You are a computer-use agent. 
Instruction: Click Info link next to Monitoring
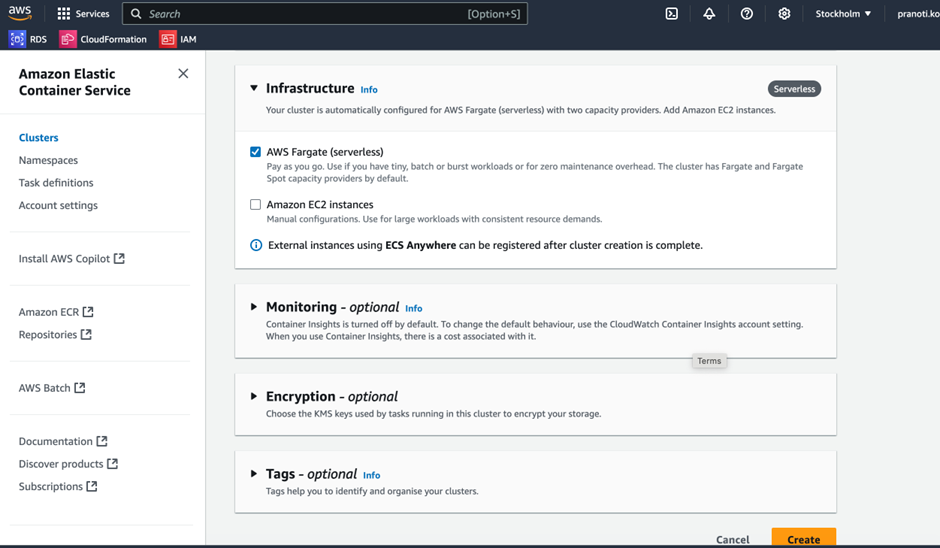click(414, 308)
